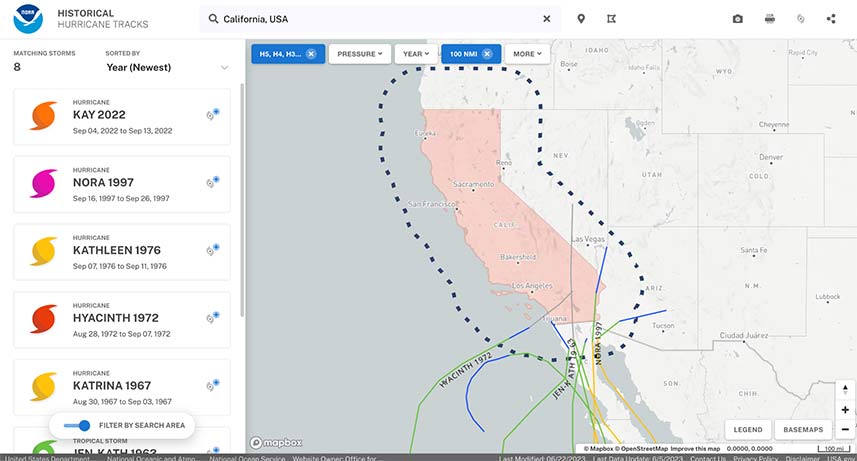This screenshot has width=857, height=461.
Task: Click the storm list scrollbar
Action: [242, 200]
